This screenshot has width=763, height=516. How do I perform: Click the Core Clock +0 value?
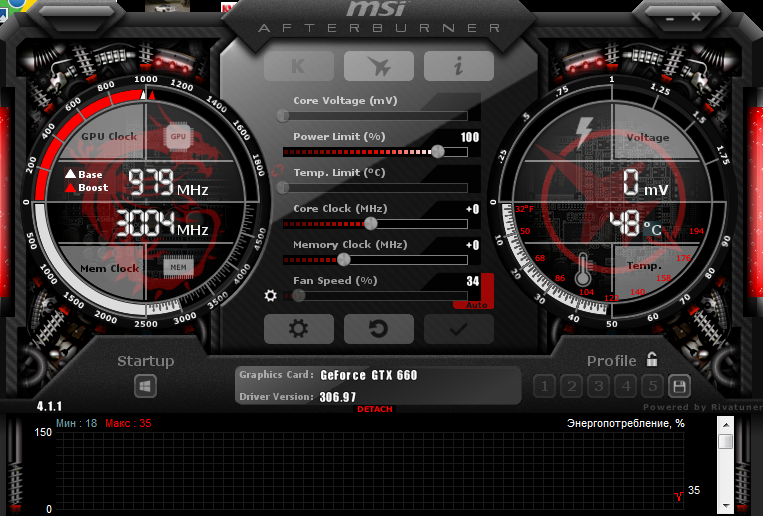472,209
